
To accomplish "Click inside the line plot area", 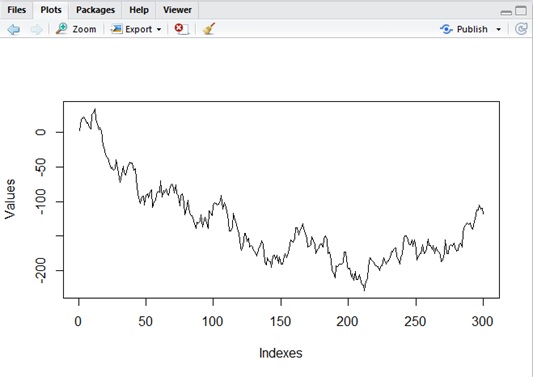I will coord(281,200).
